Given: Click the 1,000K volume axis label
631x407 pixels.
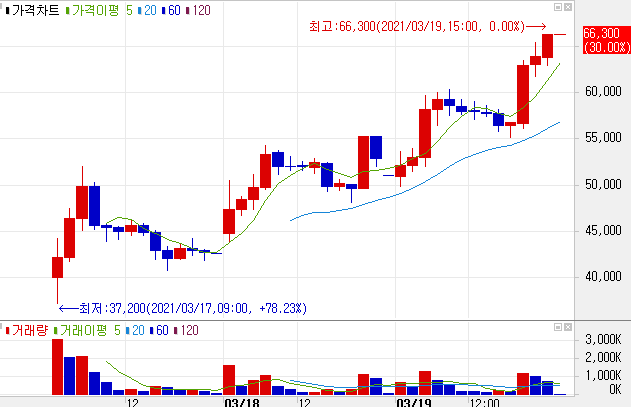Looking at the screenshot, I should [603, 376].
